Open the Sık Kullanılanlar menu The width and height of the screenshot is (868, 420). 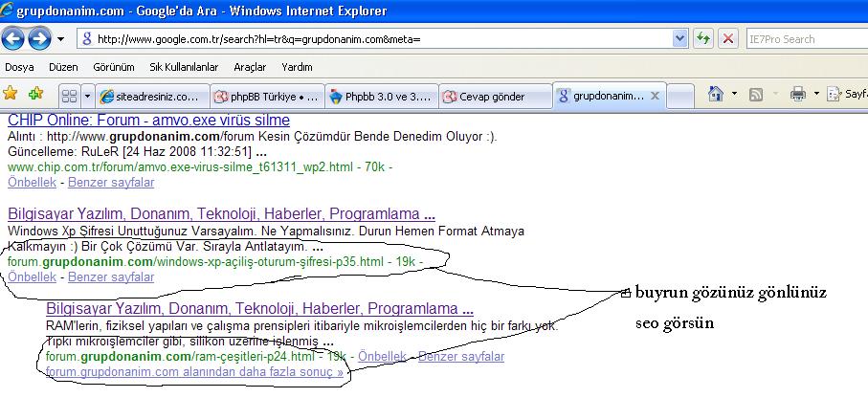[x=184, y=67]
